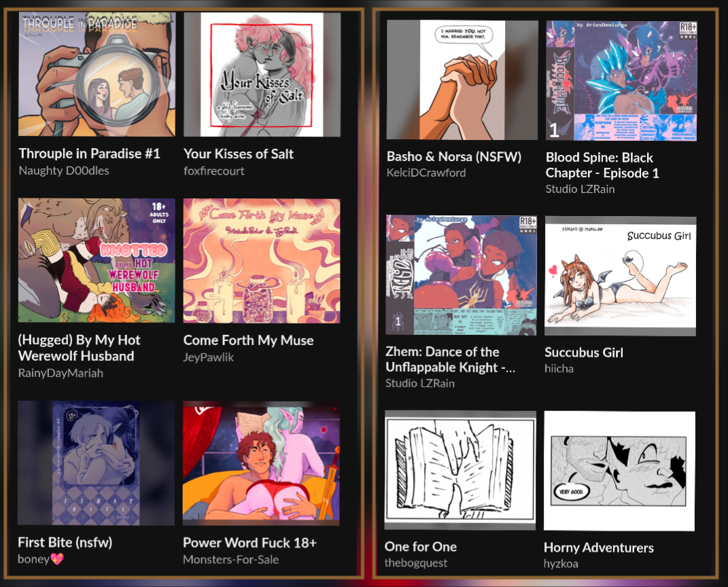This screenshot has width=728, height=587.
Task: Visit author foxfirecourt's page
Action: pyautogui.click(x=214, y=171)
